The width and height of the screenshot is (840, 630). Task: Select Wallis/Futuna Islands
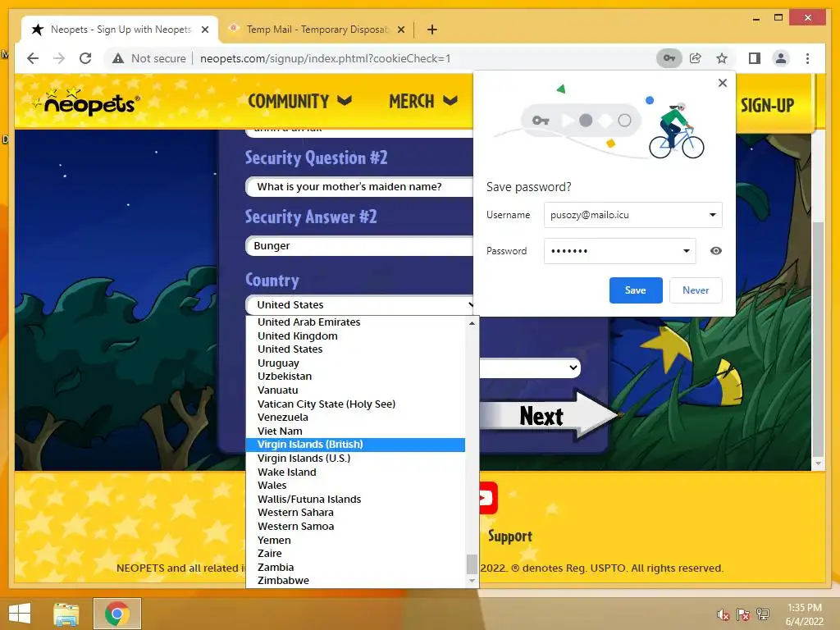click(x=356, y=499)
